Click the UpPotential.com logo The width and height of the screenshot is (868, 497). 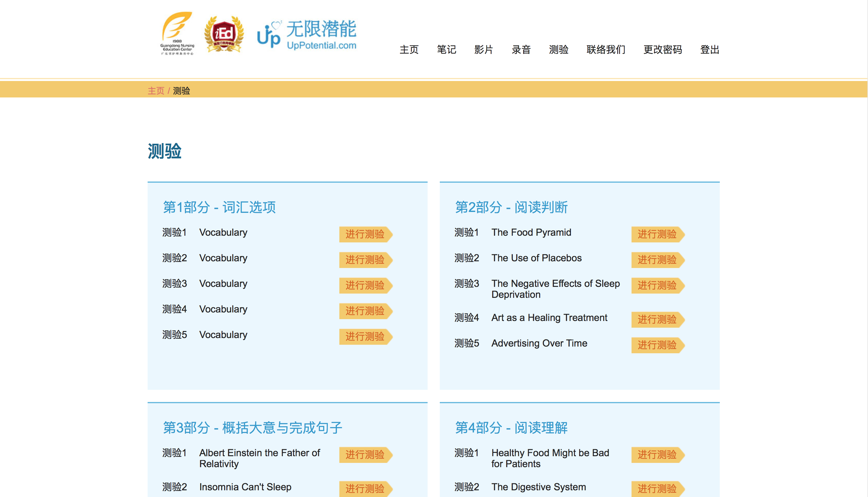click(306, 34)
